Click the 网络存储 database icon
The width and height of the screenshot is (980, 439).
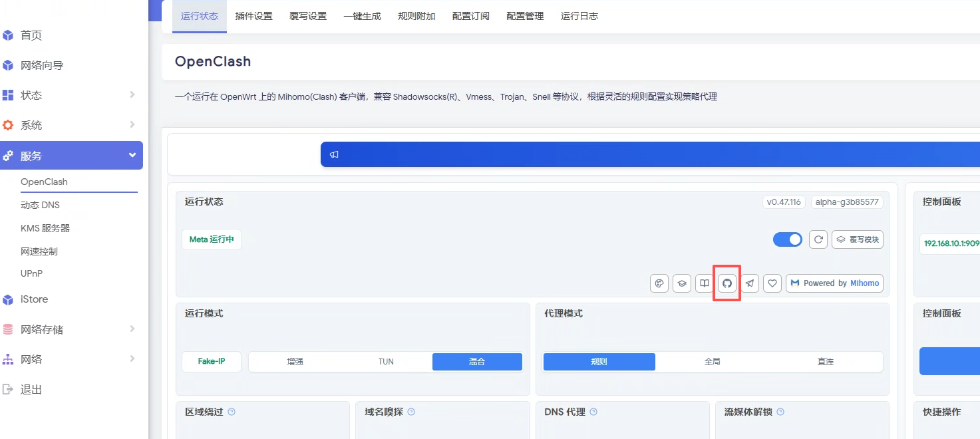[8, 329]
